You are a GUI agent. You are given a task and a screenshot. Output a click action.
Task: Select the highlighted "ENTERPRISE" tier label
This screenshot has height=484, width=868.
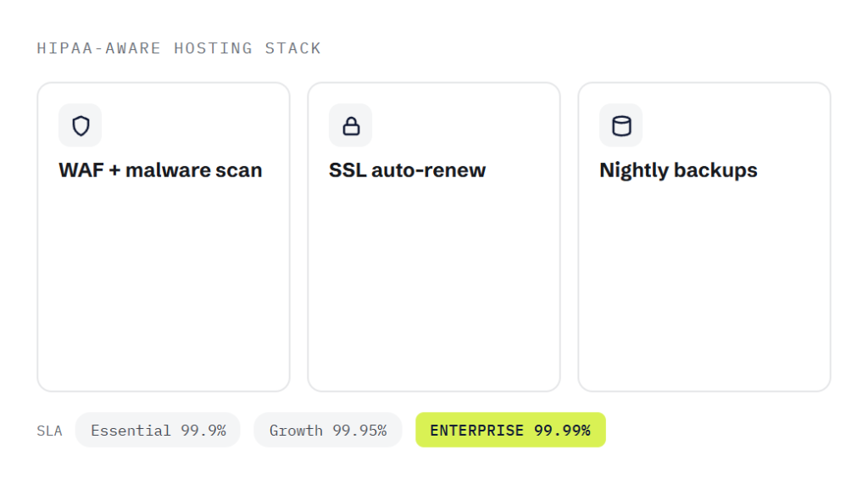pyautogui.click(x=476, y=431)
